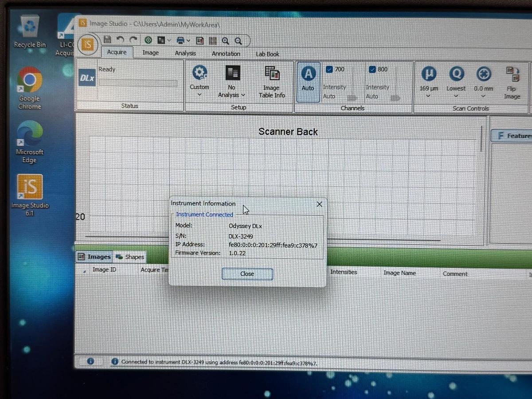
Task: Switch to the Images tab in bottom panel
Action: (x=94, y=257)
